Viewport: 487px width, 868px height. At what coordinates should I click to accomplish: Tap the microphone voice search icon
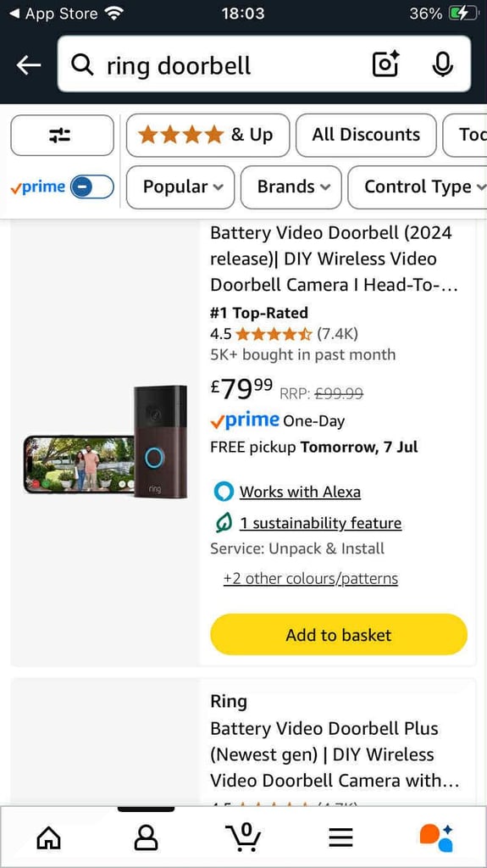coord(442,64)
